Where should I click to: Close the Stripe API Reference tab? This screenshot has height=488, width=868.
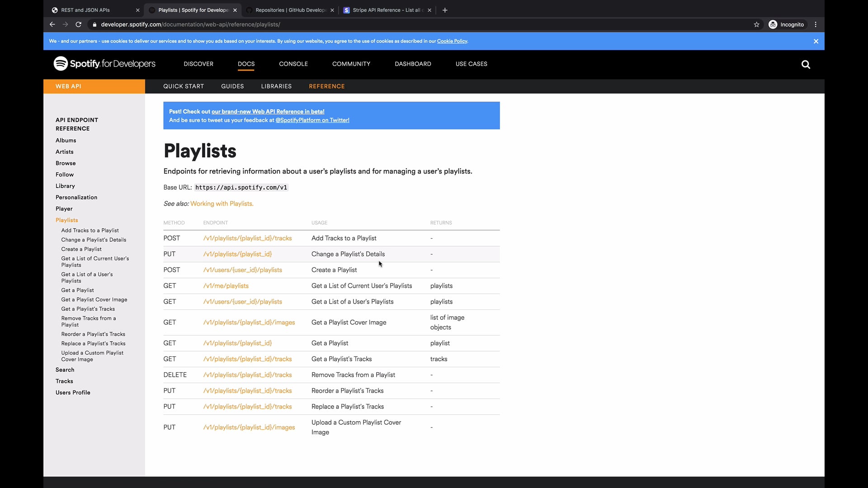coord(429,10)
